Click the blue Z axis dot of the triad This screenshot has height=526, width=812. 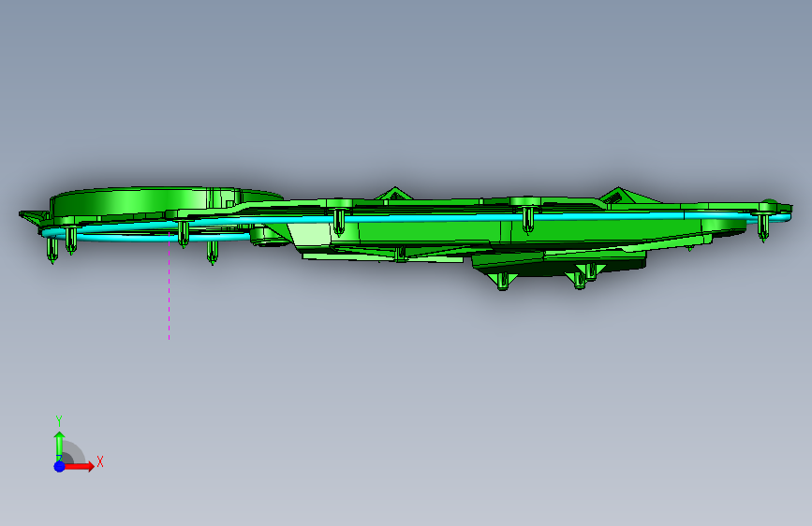[x=60, y=466]
